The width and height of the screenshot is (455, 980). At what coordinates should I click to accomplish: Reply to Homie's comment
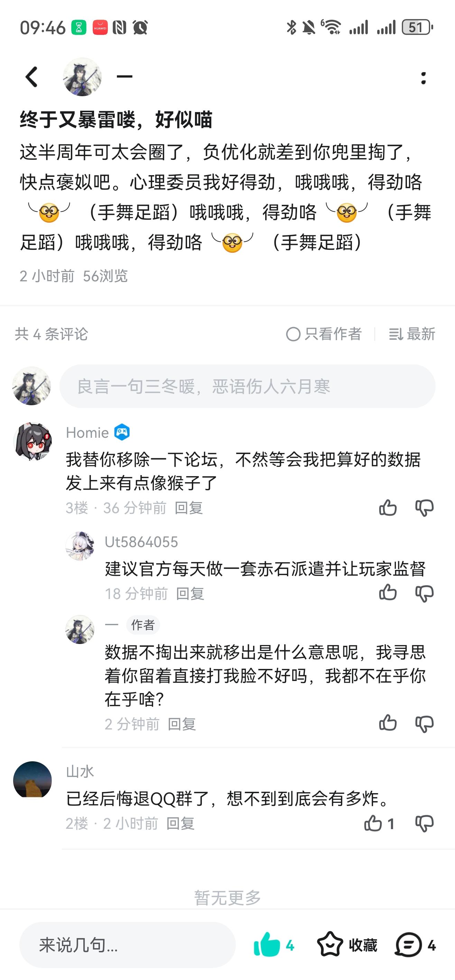pos(188,508)
